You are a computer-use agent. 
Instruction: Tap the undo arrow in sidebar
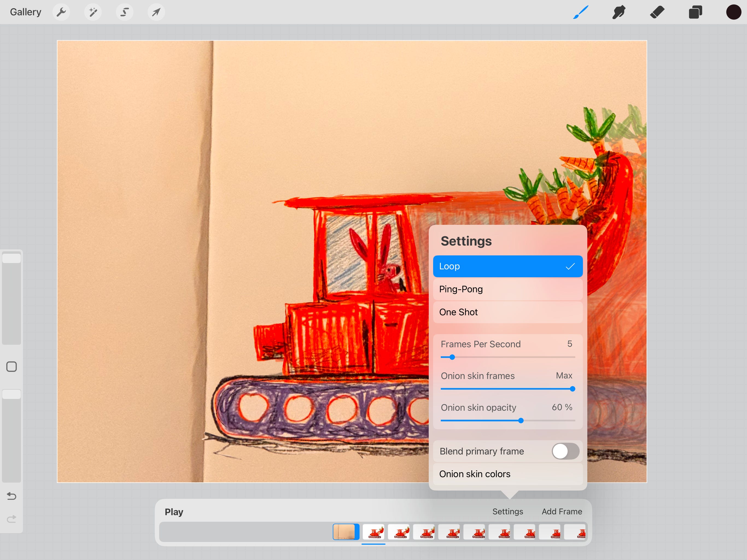[x=11, y=496]
